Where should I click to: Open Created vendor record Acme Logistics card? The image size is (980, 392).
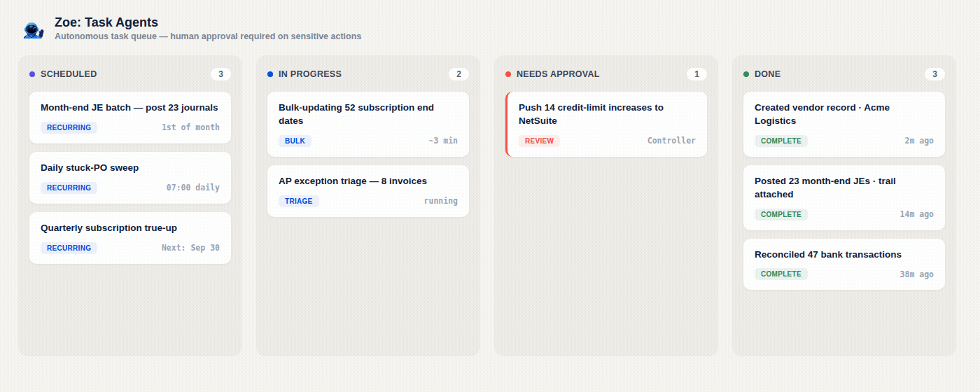844,124
